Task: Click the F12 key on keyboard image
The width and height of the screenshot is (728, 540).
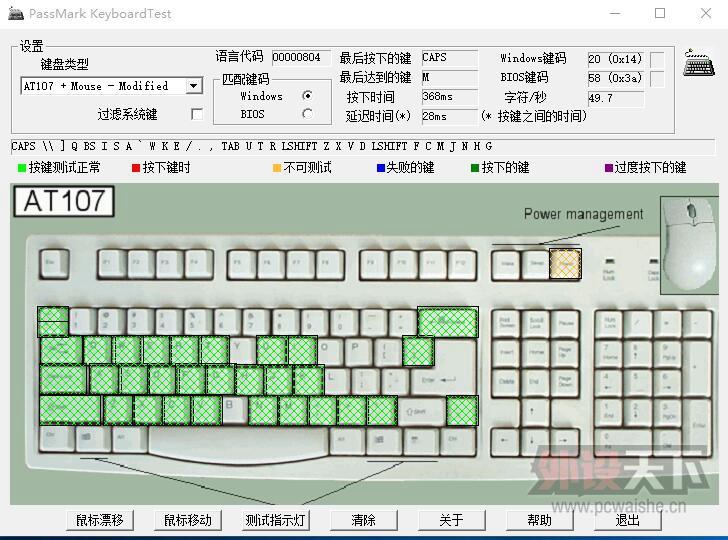Action: pyautogui.click(x=462, y=265)
